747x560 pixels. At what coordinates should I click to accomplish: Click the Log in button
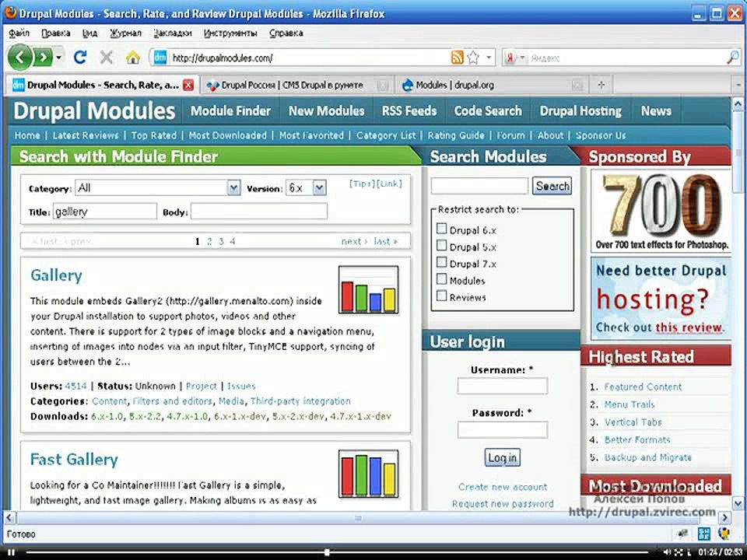click(x=502, y=457)
